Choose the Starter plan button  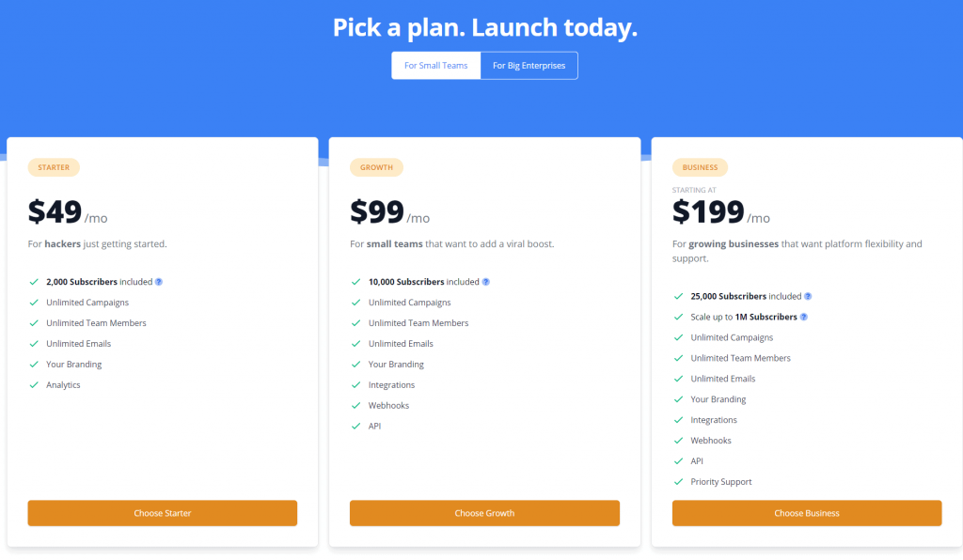(162, 513)
